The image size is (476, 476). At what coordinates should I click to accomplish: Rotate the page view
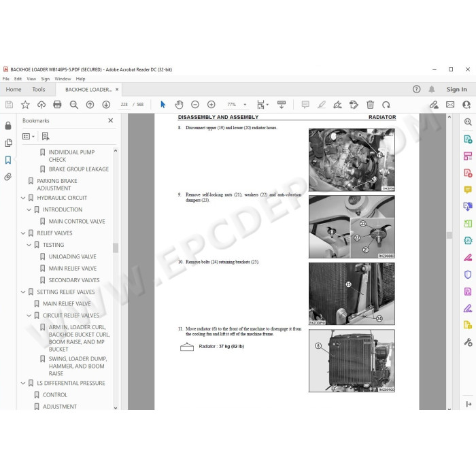pos(386,105)
